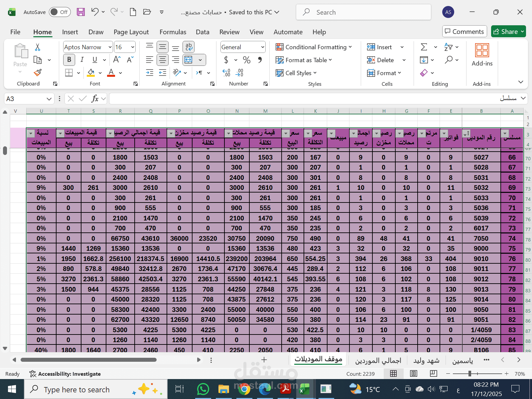This screenshot has width=532, height=399.
Task: Decrease font size
Action: click(x=130, y=60)
